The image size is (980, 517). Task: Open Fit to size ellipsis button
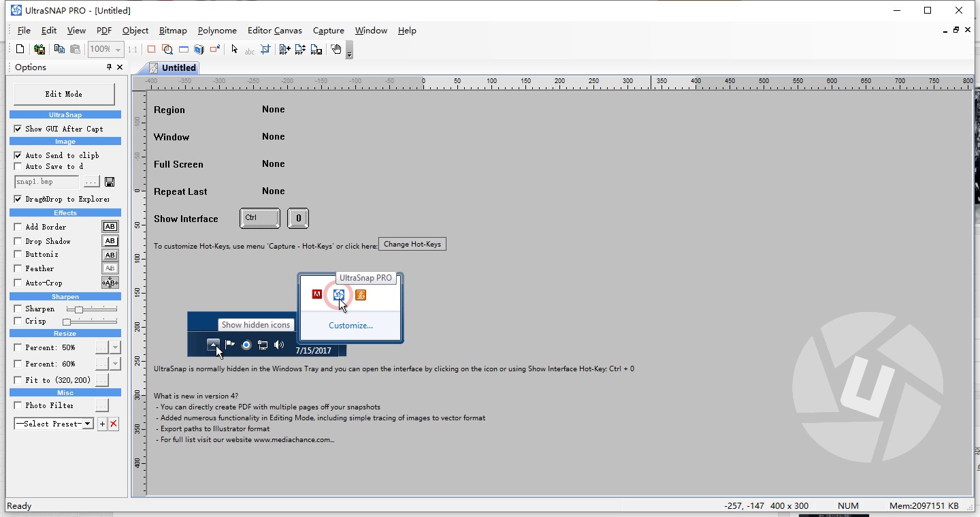click(x=102, y=380)
